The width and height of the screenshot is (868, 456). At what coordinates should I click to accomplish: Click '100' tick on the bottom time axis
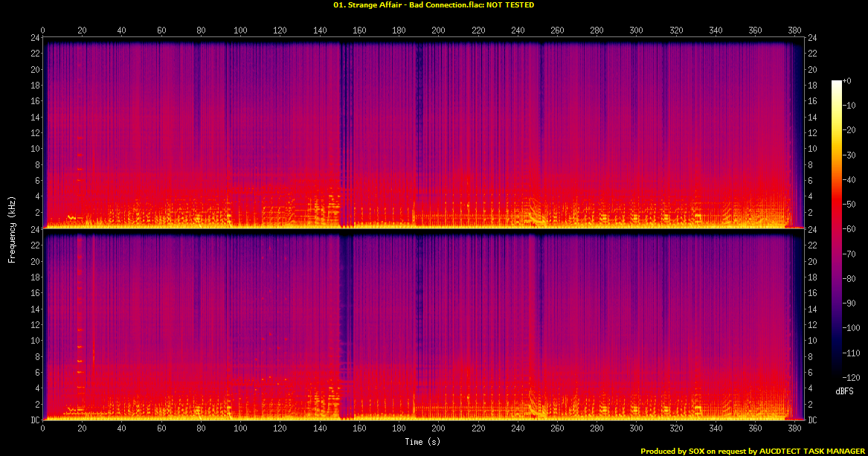click(240, 428)
